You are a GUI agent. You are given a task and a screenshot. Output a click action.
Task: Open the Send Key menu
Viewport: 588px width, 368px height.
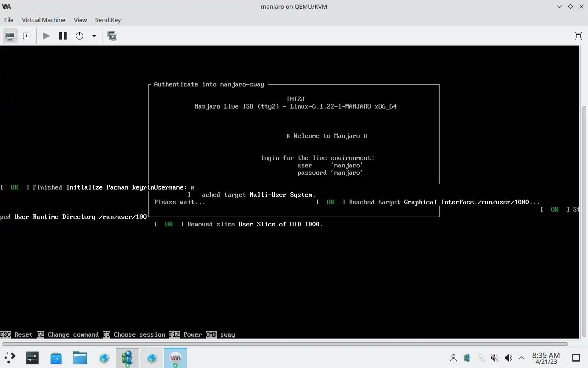tap(108, 20)
